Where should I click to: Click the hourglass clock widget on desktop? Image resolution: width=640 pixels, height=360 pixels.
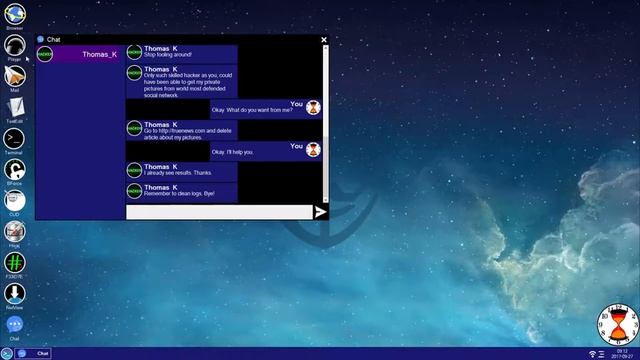[x=618, y=325]
